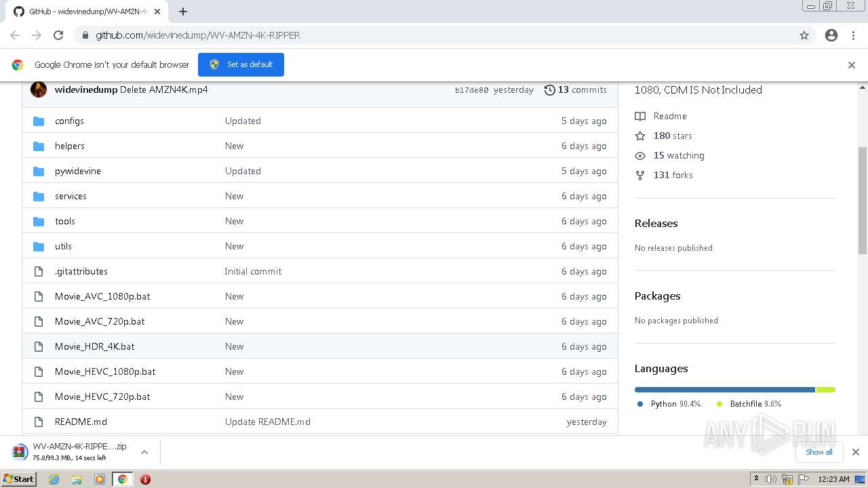Open Movie_HEVC_720p.bat file link

102,397
